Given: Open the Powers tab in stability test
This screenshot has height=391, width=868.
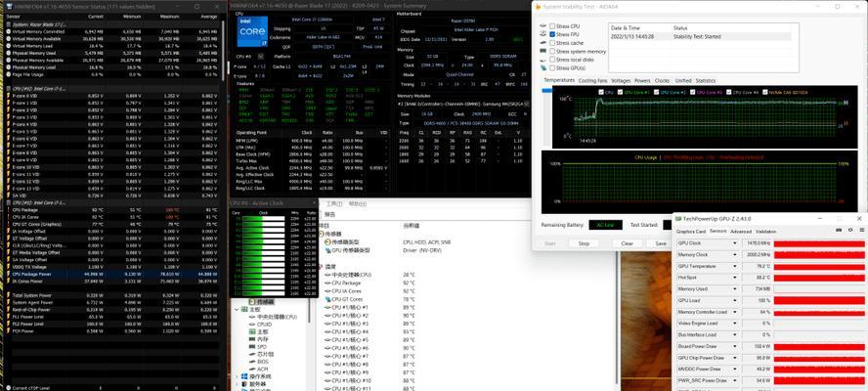Looking at the screenshot, I should click(x=642, y=81).
